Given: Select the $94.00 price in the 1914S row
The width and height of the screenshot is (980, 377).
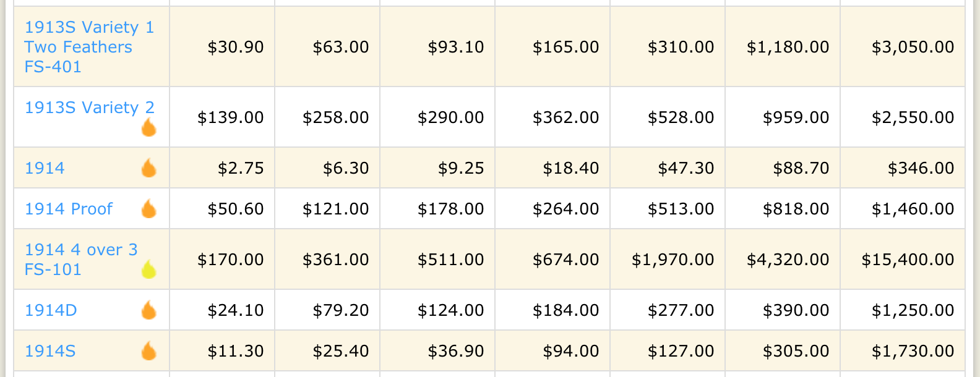Looking at the screenshot, I should (570, 351).
